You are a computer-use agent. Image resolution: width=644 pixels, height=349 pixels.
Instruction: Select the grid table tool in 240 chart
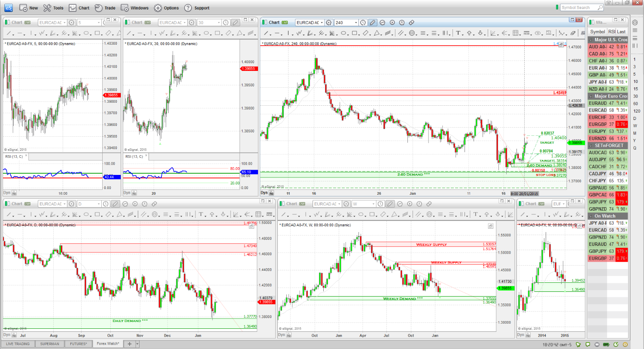tap(515, 33)
